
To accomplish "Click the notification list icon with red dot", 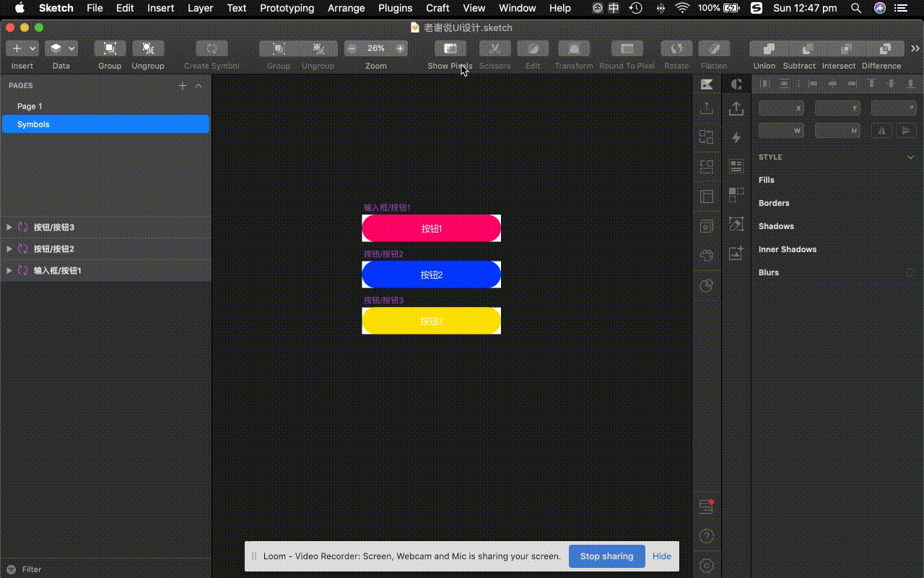I will [707, 507].
